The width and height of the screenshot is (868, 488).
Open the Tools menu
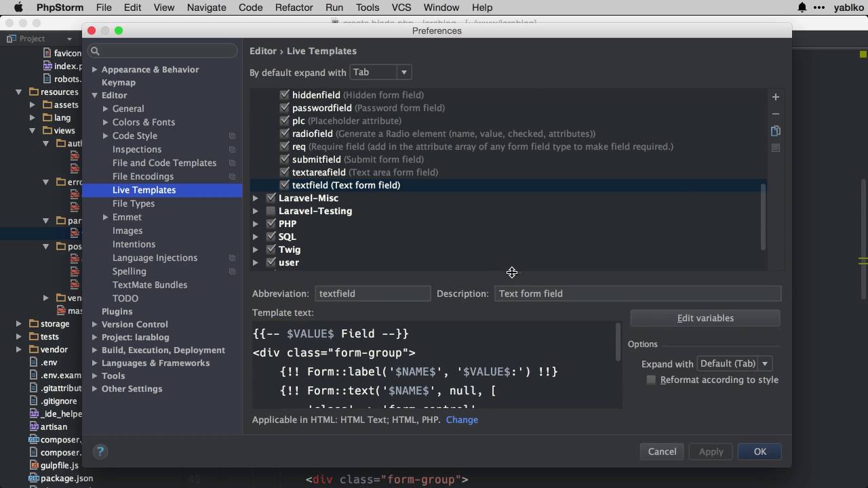tap(367, 7)
